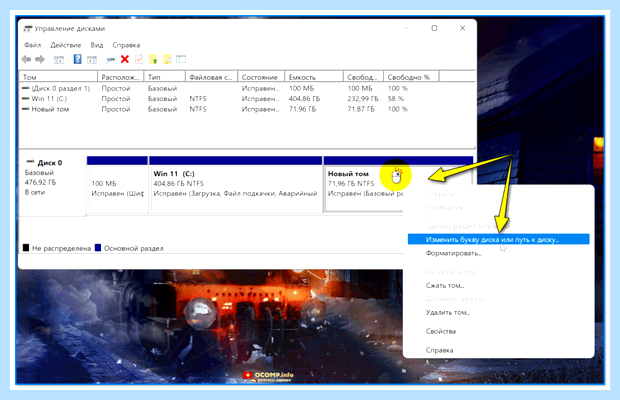This screenshot has width=620, height=400.
Task: Select the Новый том 71,96 ГБ partition block
Action: (x=363, y=185)
